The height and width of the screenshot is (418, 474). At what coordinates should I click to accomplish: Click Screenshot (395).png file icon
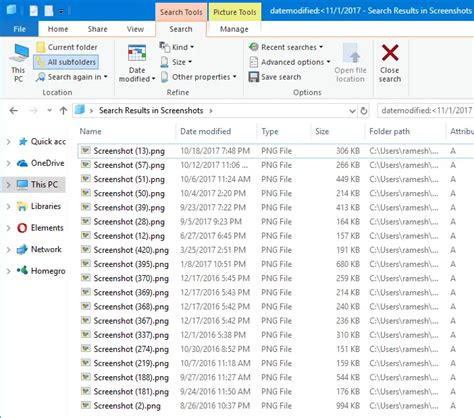click(86, 264)
